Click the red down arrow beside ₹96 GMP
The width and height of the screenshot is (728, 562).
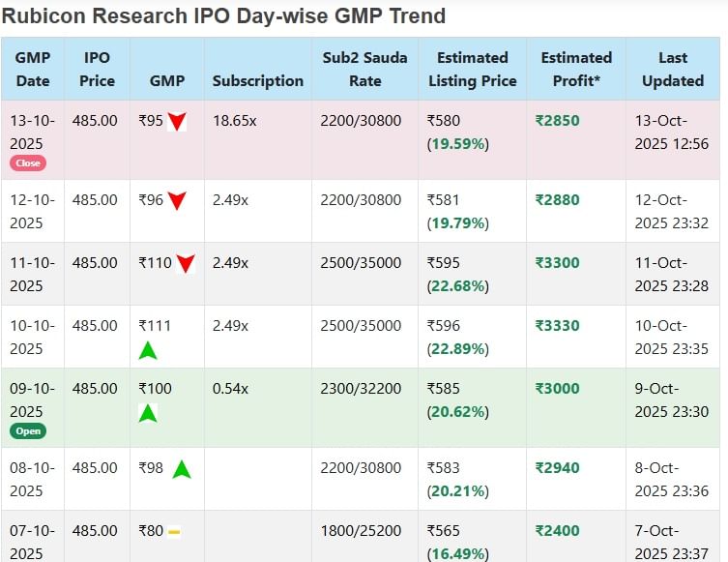click(176, 201)
